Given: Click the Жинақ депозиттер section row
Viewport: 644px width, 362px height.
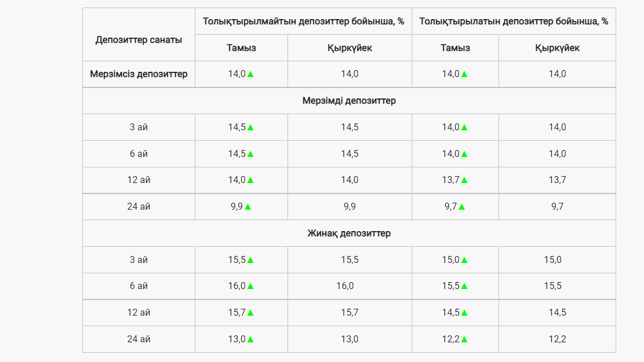Looking at the screenshot, I should [349, 233].
